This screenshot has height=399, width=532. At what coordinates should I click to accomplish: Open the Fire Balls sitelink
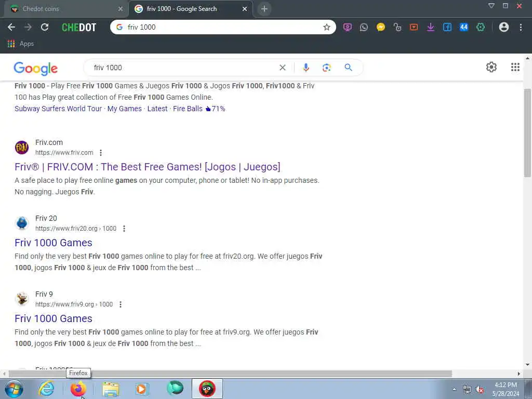click(188, 109)
